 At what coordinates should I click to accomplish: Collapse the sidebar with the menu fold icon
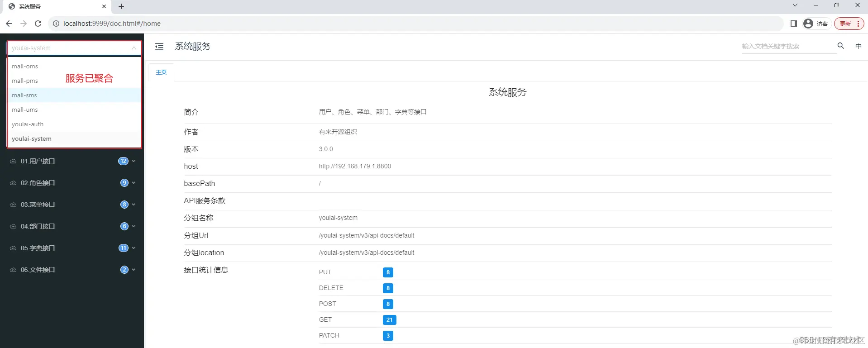coord(159,47)
